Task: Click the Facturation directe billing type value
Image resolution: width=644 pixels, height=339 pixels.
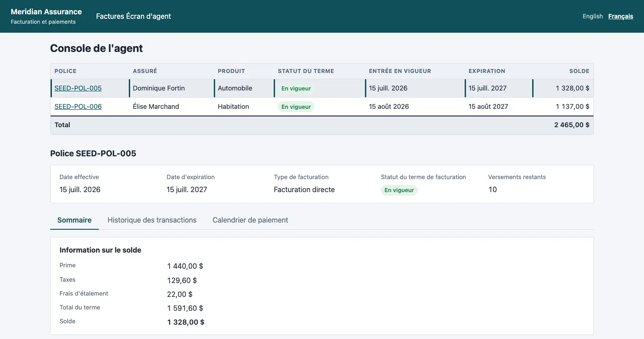Action: 304,189
